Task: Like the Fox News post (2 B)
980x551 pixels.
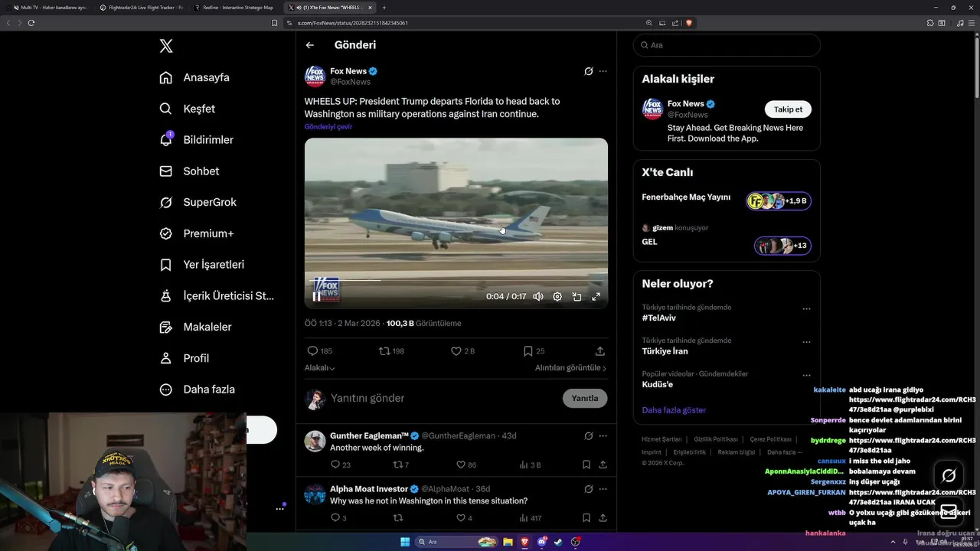Action: [x=462, y=351]
